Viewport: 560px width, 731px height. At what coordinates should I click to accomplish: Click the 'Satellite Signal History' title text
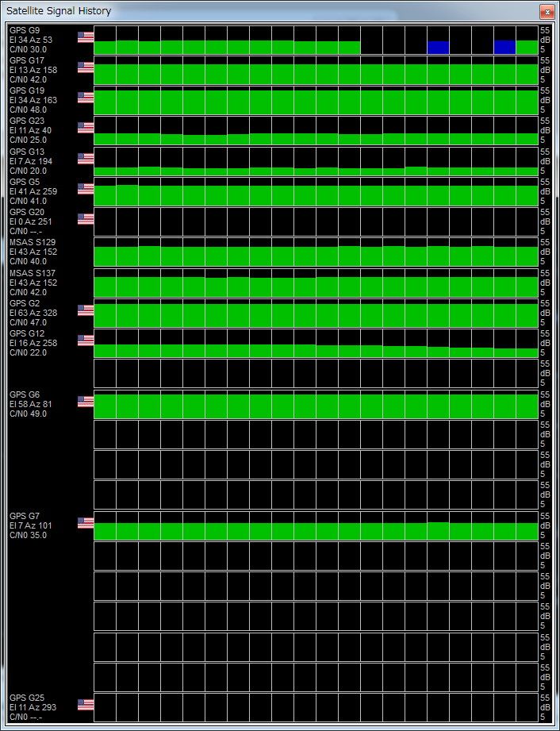click(x=59, y=11)
